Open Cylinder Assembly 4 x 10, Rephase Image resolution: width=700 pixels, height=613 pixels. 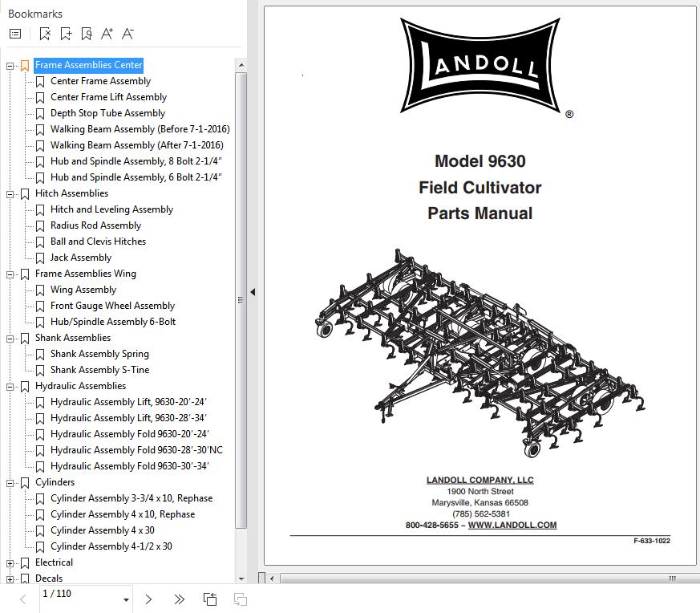coord(123,514)
